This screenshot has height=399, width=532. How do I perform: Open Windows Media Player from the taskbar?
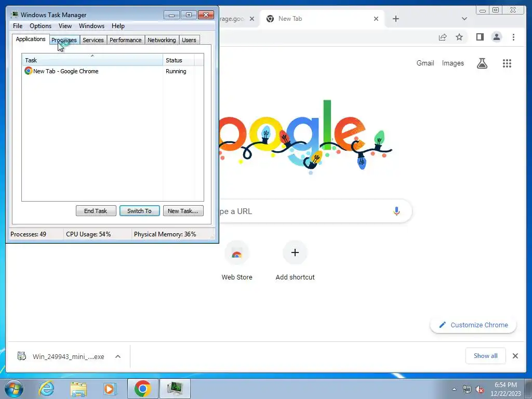point(110,389)
